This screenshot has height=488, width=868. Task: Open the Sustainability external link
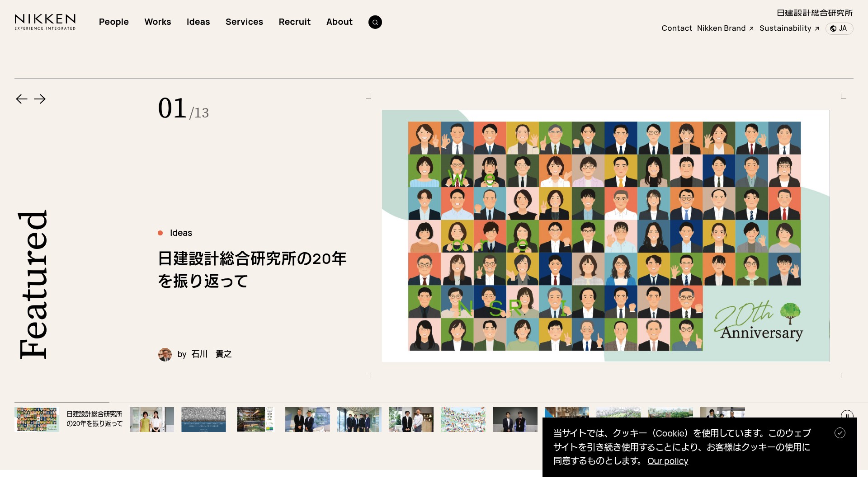[x=789, y=28]
